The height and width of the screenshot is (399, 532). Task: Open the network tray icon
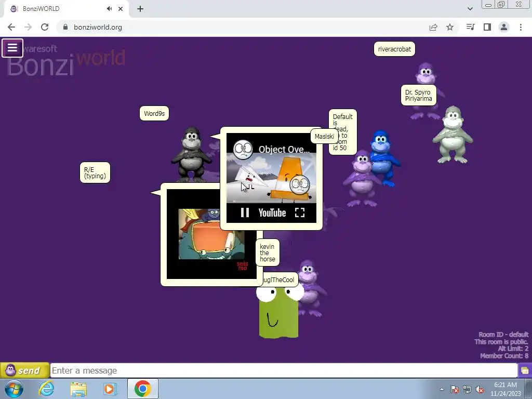tap(467, 389)
